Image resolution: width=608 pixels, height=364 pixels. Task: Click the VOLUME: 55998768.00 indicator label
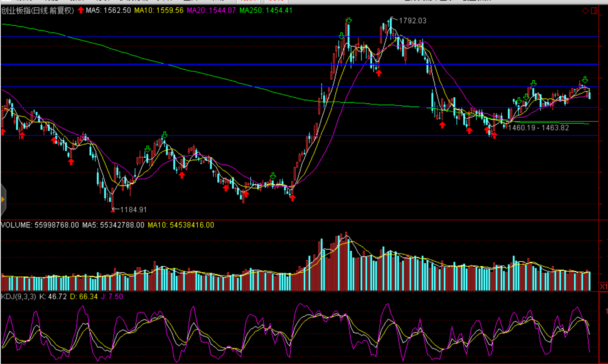[x=40, y=225]
